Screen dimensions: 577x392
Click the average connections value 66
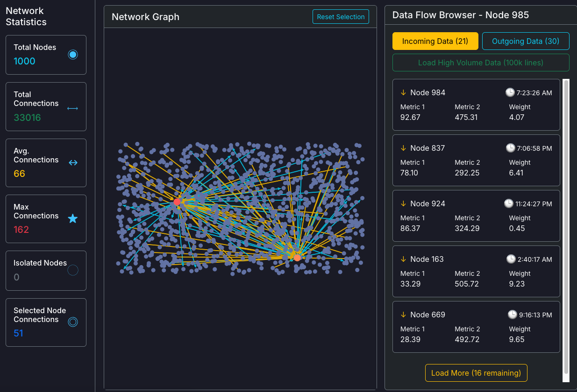click(19, 174)
